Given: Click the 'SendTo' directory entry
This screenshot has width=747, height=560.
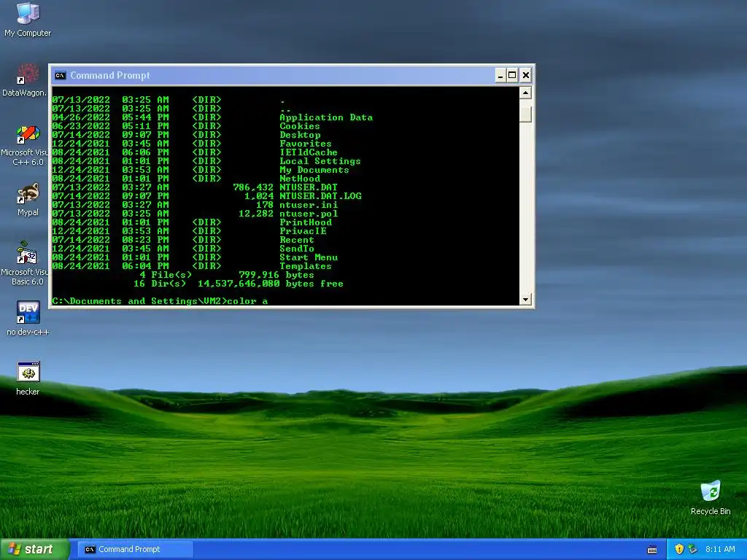Looking at the screenshot, I should pyautogui.click(x=296, y=249).
